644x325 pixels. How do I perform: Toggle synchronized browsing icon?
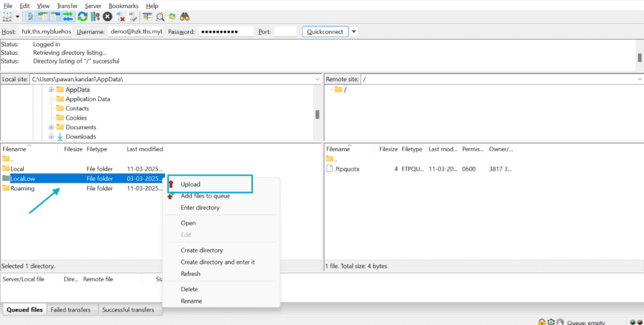[x=172, y=17]
